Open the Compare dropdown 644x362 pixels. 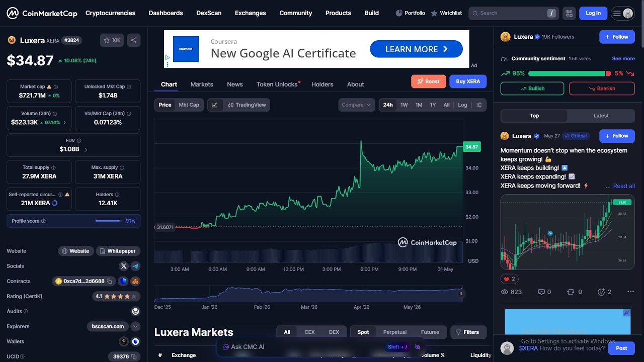(357, 105)
